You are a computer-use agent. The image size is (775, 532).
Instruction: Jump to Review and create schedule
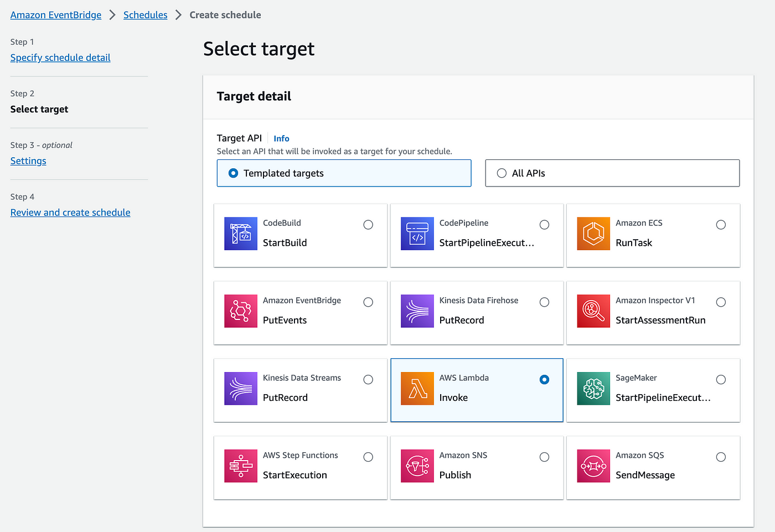tap(70, 213)
